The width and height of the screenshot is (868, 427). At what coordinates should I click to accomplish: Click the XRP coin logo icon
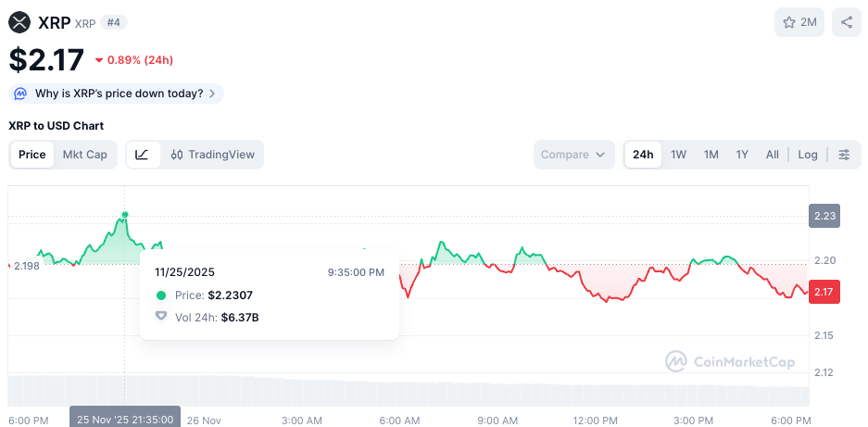click(20, 23)
